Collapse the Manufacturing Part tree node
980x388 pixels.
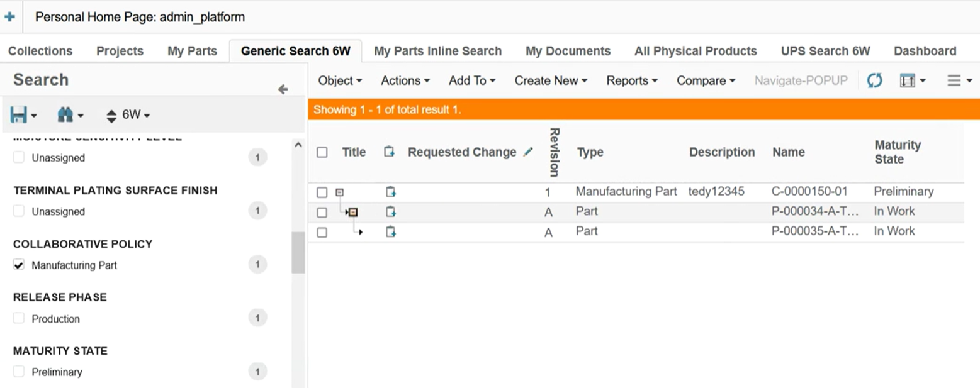pyautogui.click(x=339, y=192)
